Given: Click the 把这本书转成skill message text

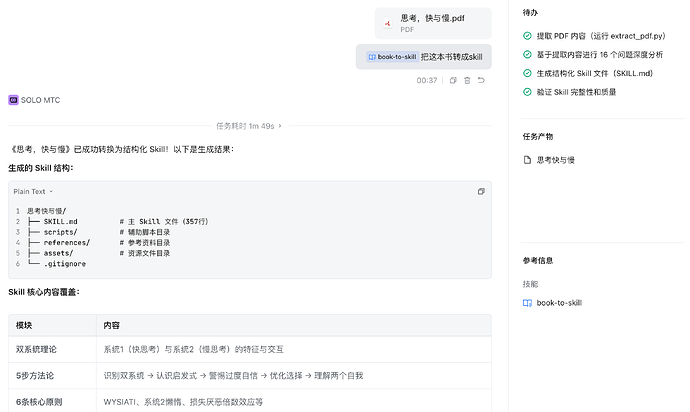Looking at the screenshot, I should [451, 57].
